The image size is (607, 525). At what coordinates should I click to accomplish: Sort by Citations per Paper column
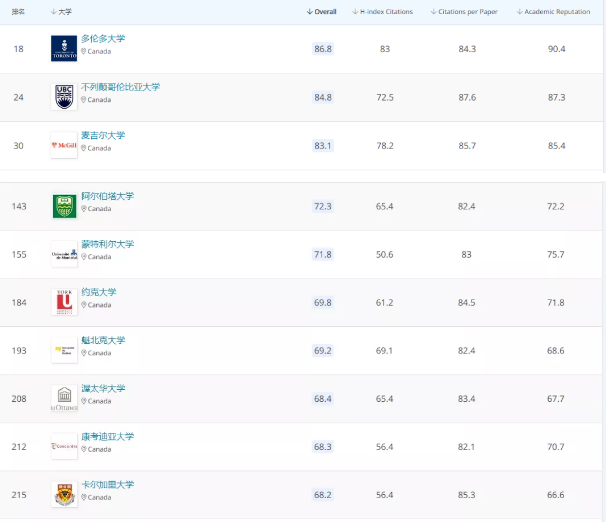(464, 12)
